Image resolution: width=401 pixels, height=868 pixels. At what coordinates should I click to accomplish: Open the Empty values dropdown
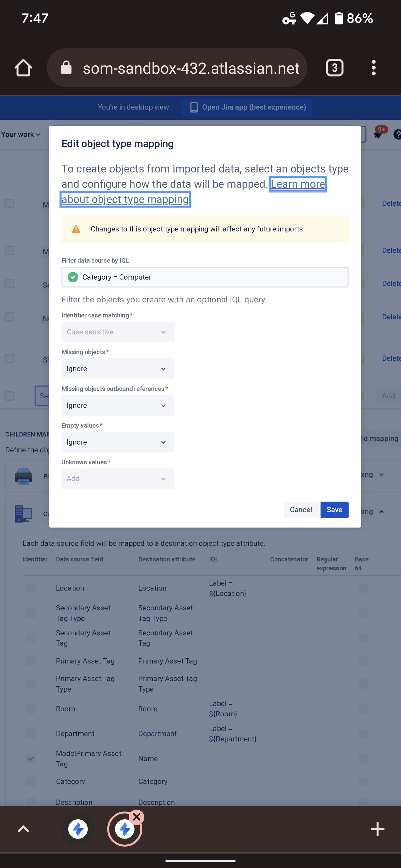coord(117,442)
